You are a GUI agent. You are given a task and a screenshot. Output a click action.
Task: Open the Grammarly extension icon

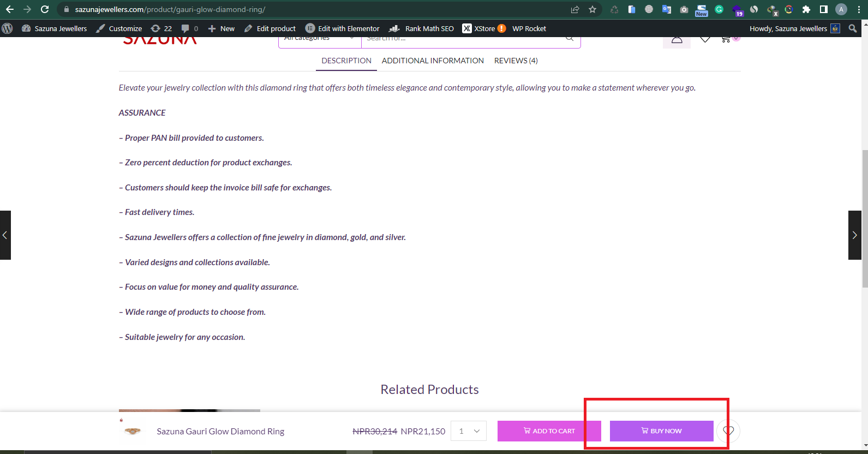[x=719, y=9]
